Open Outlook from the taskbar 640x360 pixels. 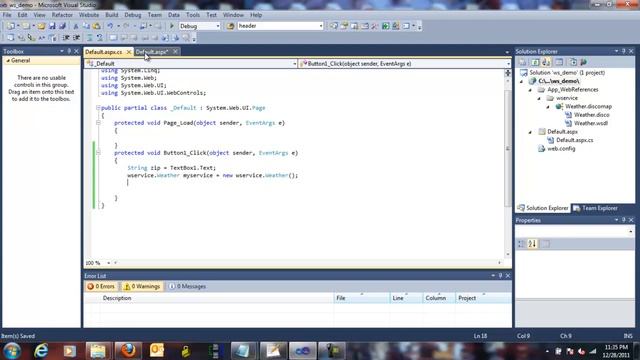(x=157, y=351)
